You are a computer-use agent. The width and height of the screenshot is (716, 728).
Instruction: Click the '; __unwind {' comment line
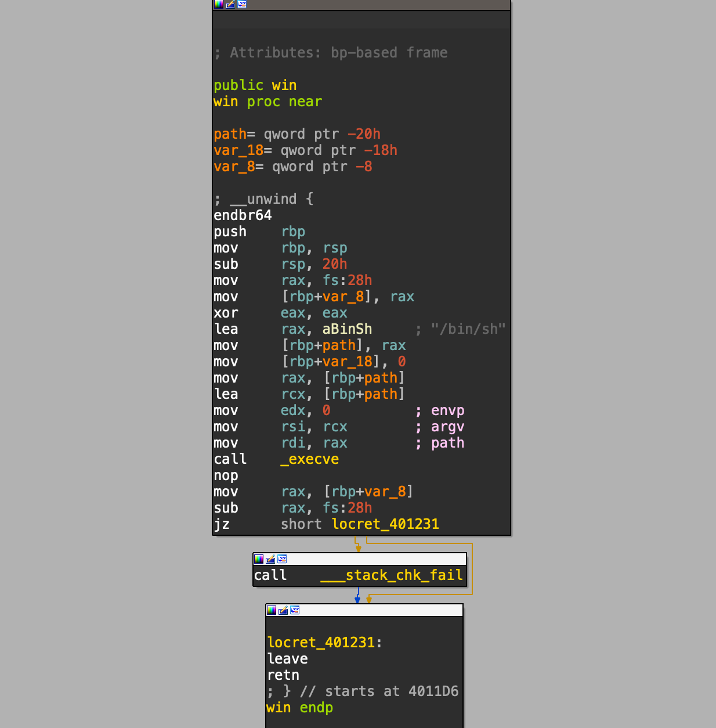[263, 199]
